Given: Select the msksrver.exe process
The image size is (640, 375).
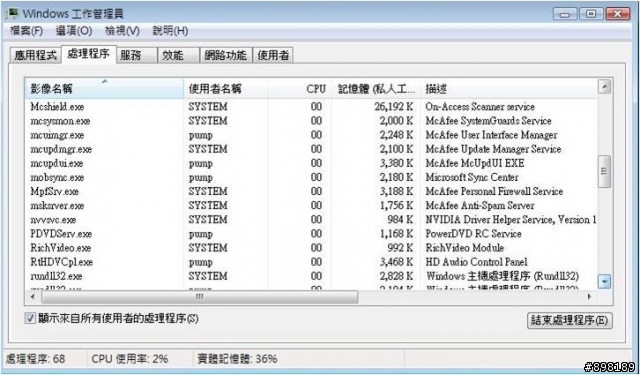Looking at the screenshot, I should coord(57,206).
